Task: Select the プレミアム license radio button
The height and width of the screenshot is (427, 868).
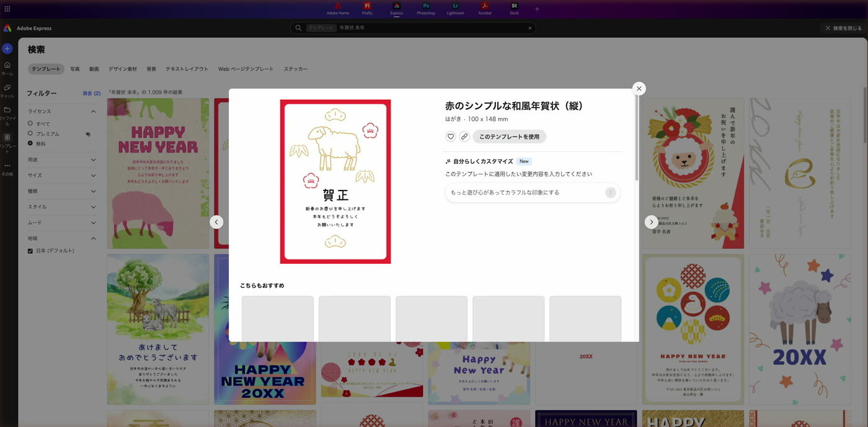Action: (30, 133)
